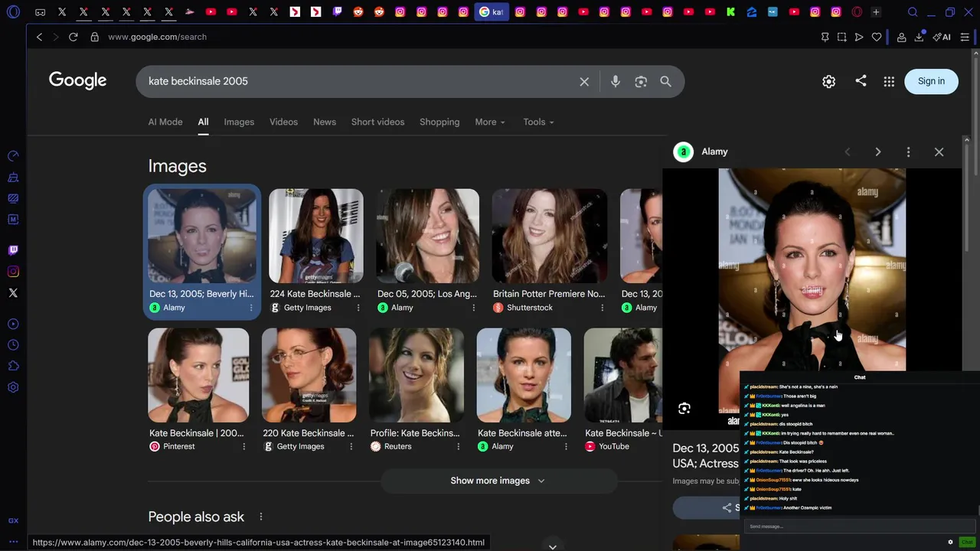980x551 pixels.
Task: Go to Google home via logo
Action: [77, 81]
